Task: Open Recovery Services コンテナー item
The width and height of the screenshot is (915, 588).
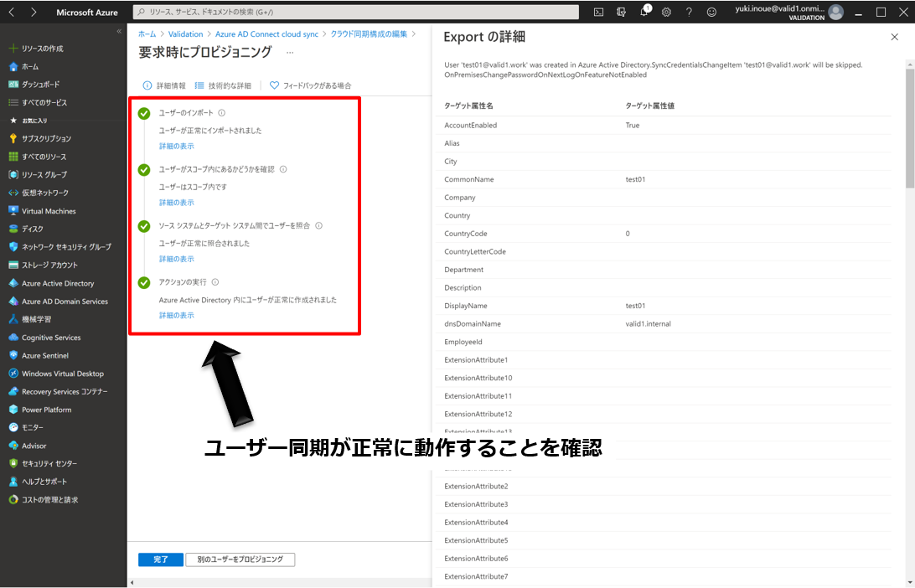Action: coord(59,392)
